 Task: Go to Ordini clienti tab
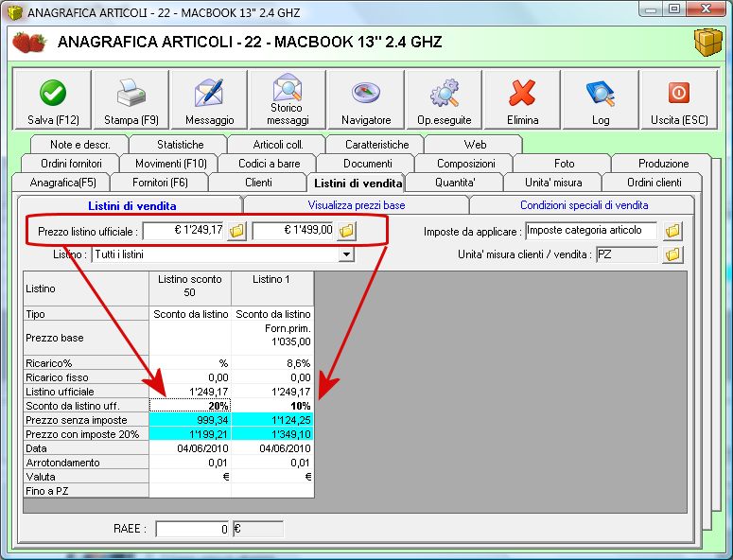pos(654,183)
